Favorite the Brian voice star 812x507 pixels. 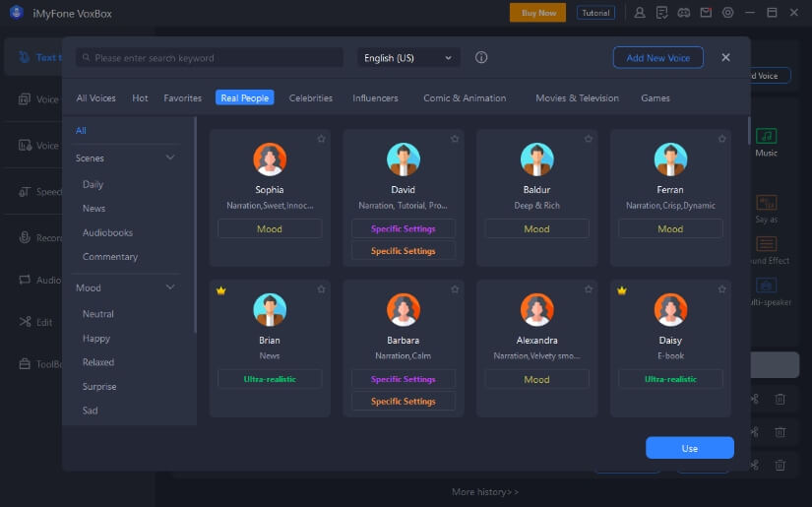click(x=321, y=289)
